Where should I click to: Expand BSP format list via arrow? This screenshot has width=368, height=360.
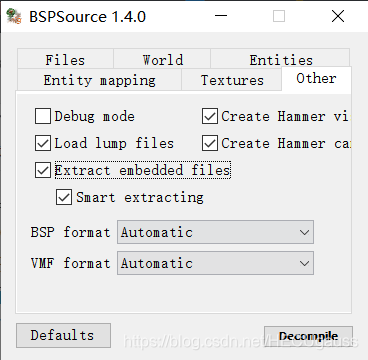tap(304, 232)
